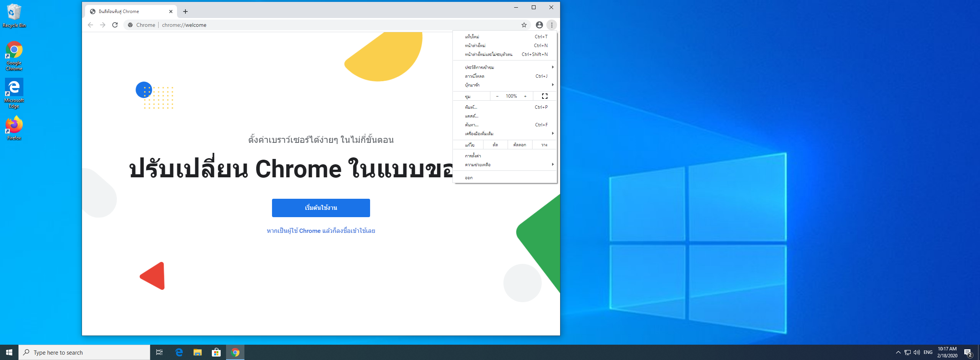Expand the 'บุ๊กมาร์ก' bookmarks submenu
Viewport: 980px width, 360px height.
[505, 85]
